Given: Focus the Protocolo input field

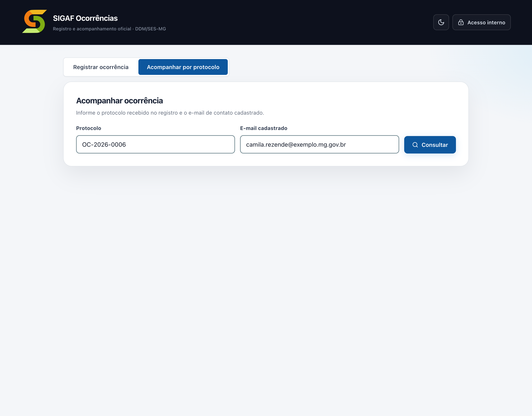Looking at the screenshot, I should (x=155, y=144).
